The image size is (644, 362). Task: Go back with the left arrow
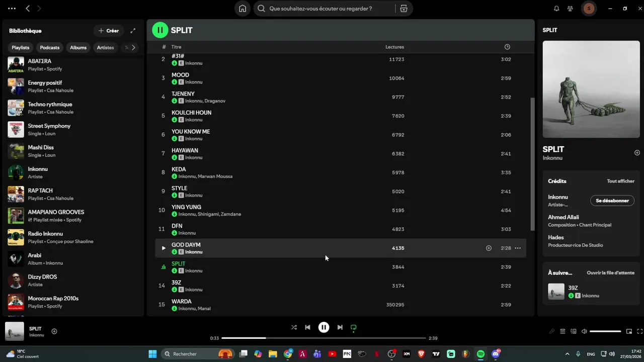(x=28, y=9)
